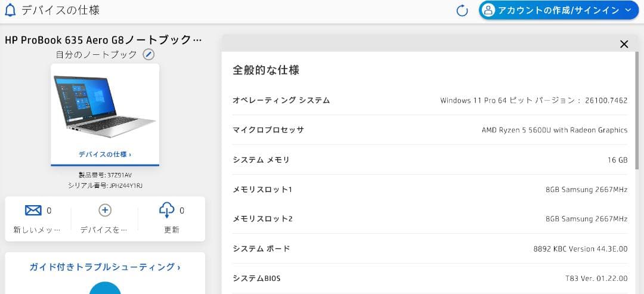Click the pencil edit nickname icon
This screenshot has width=644, height=294.
(148, 54)
